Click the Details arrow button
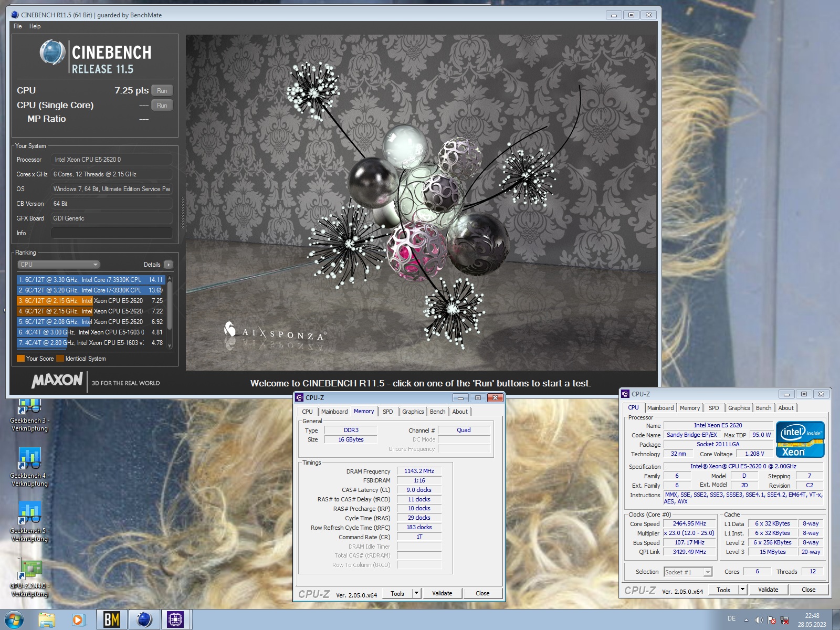The width and height of the screenshot is (840, 630). pos(168,265)
